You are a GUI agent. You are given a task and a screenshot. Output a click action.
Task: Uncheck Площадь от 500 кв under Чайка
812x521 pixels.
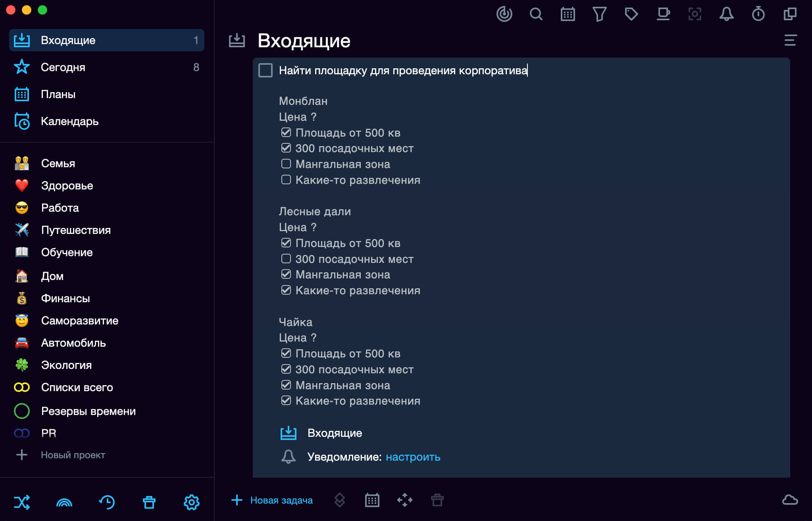tap(286, 353)
